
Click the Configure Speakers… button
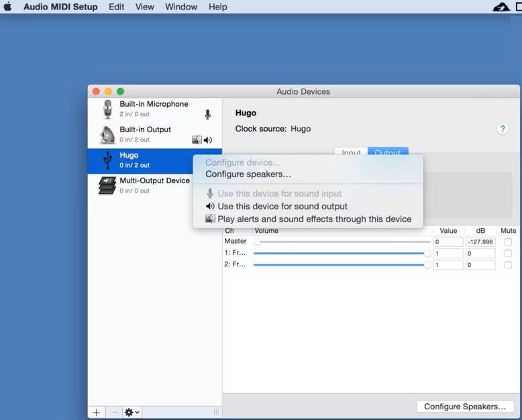pos(465,407)
